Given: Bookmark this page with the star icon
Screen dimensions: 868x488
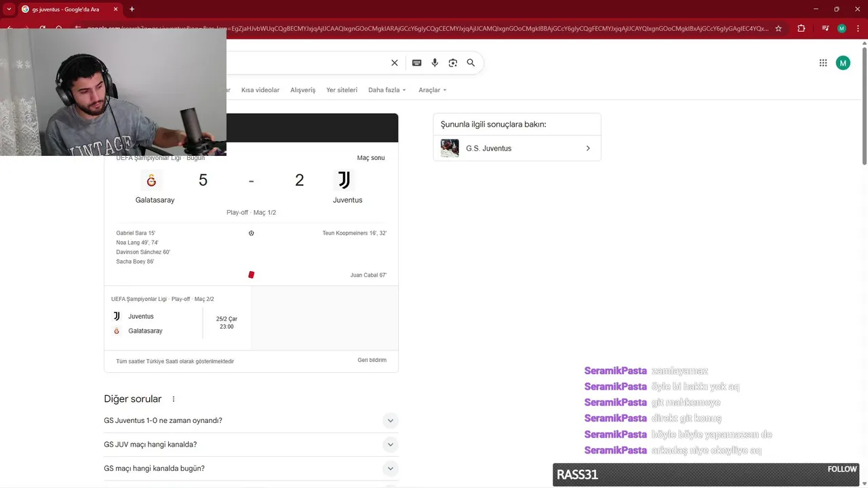Looking at the screenshot, I should (778, 28).
